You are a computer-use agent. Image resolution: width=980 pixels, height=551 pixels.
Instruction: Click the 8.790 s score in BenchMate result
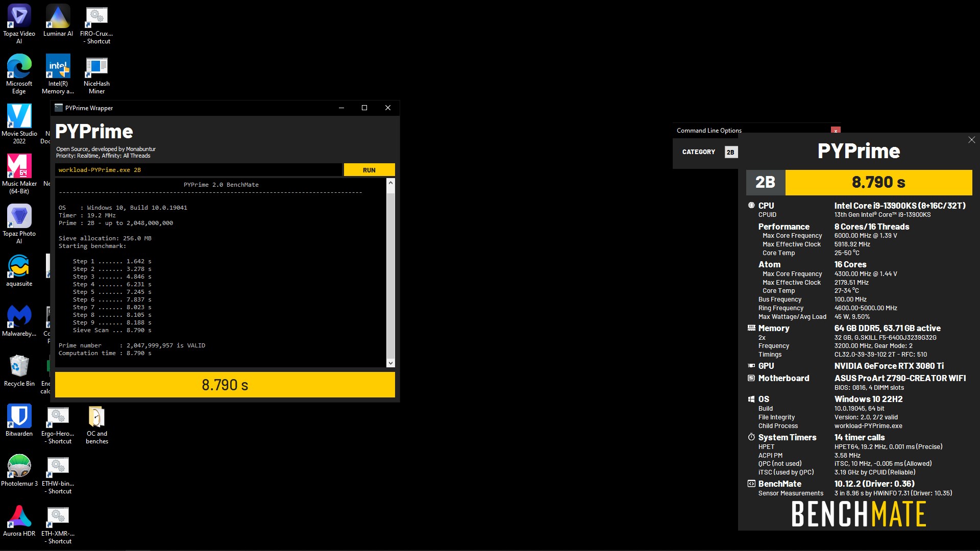(878, 182)
